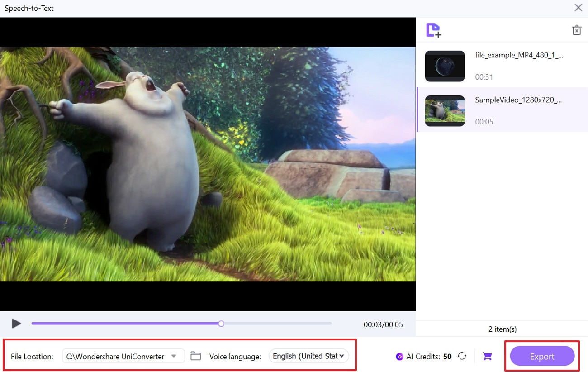Click the AI Credits purple badge icon
The height and width of the screenshot is (372, 588).
(399, 357)
